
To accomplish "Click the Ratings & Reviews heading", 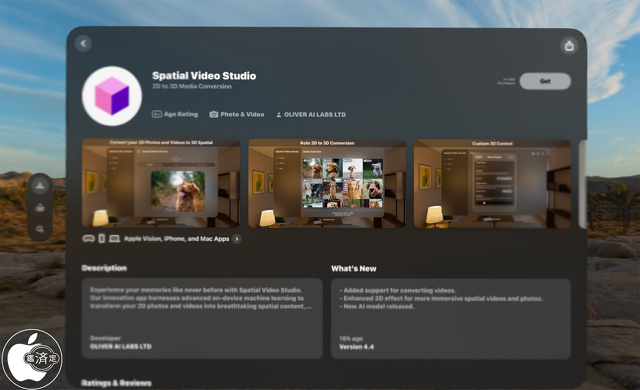I will (116, 383).
